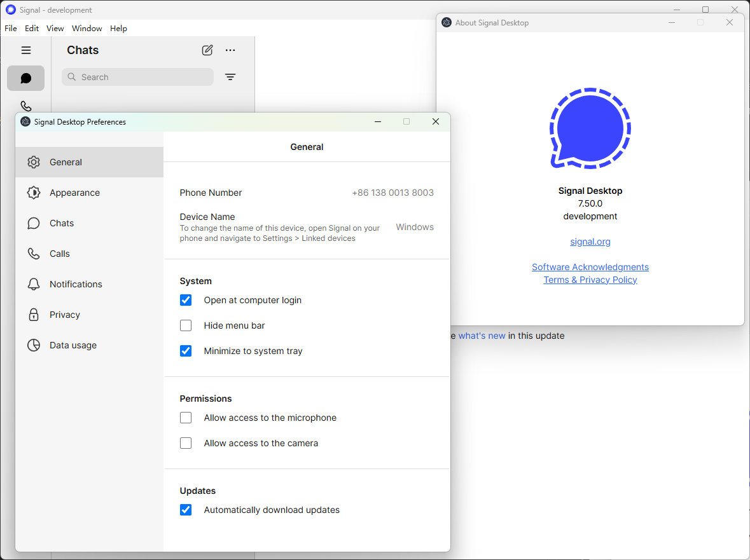Viewport: 750px width, 560px height.
Task: Enable the Hide menu bar option
Action: click(186, 325)
